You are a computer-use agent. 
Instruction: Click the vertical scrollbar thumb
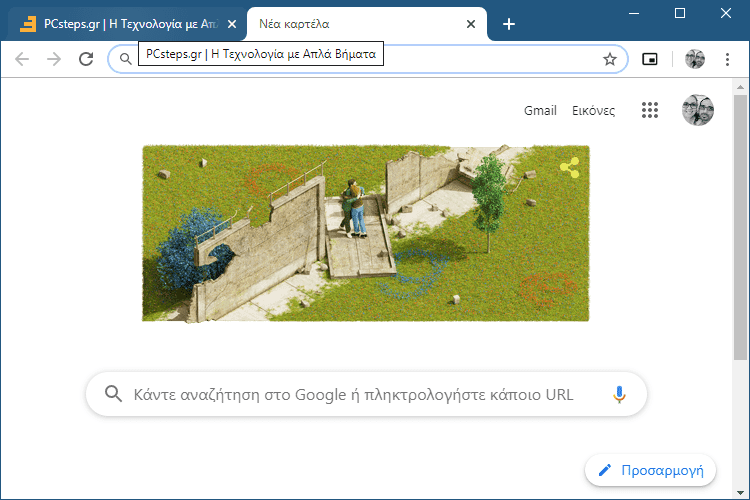point(740,227)
